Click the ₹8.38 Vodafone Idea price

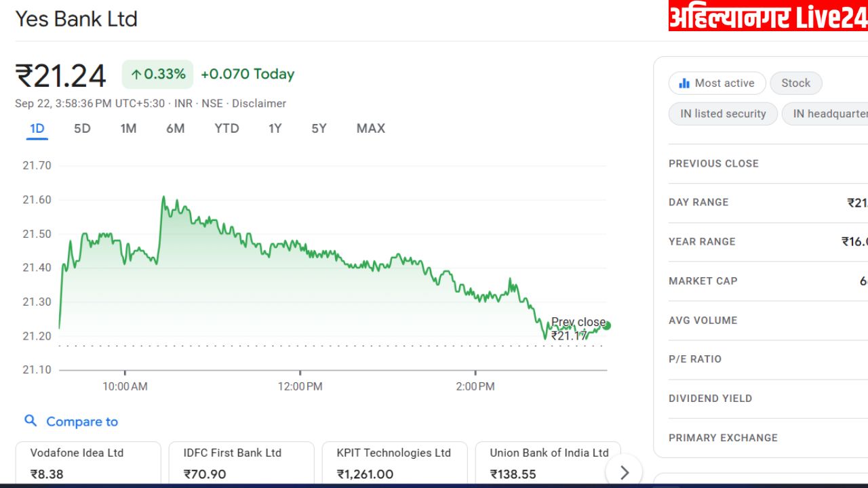tap(47, 474)
